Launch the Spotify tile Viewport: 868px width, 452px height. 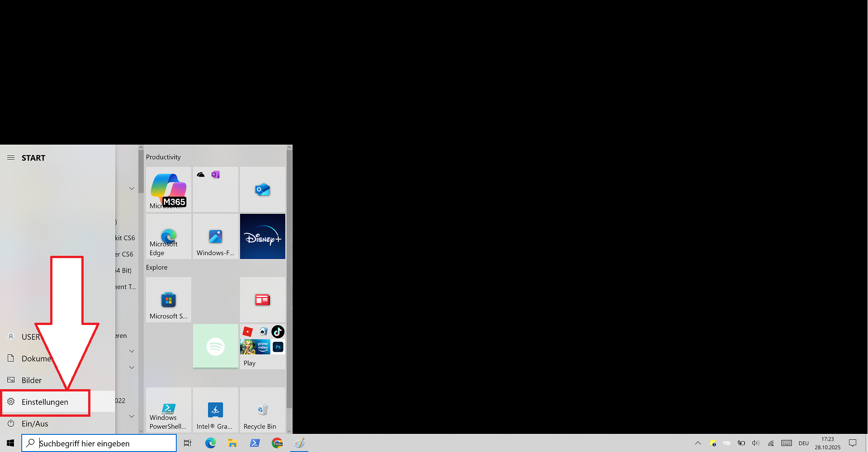tap(215, 346)
